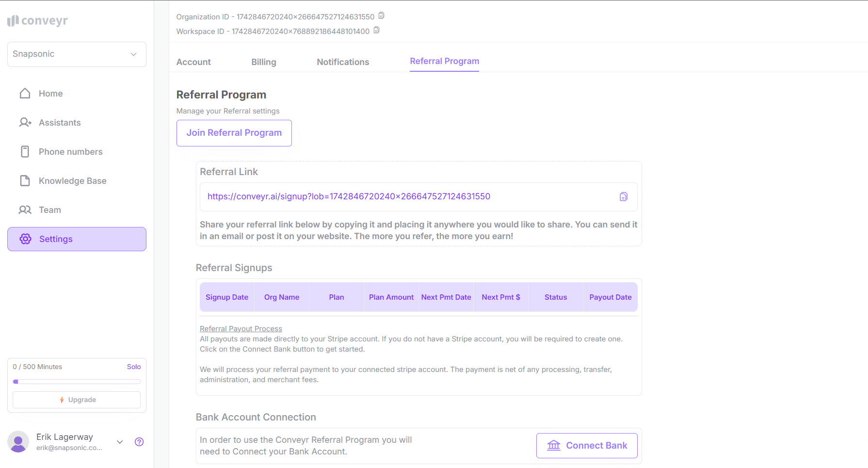The height and width of the screenshot is (468, 868).
Task: Click the Erik Lagerway name
Action: coord(64,437)
